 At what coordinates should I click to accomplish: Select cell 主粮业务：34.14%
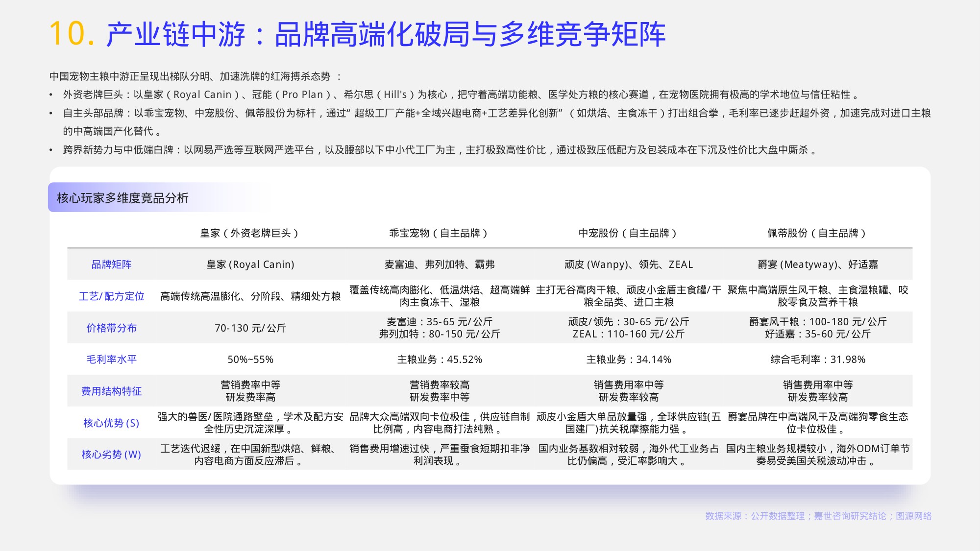click(629, 359)
